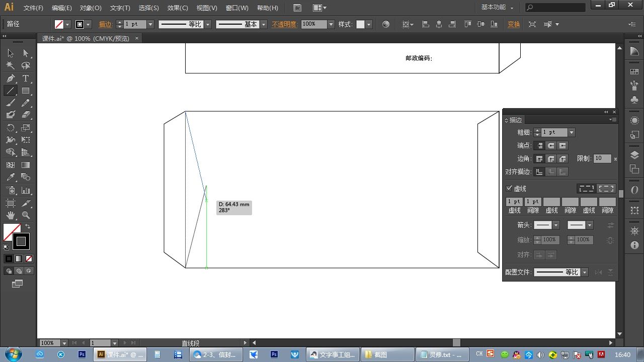Select the Type tool
This screenshot has height=362, width=644.
tap(26, 78)
